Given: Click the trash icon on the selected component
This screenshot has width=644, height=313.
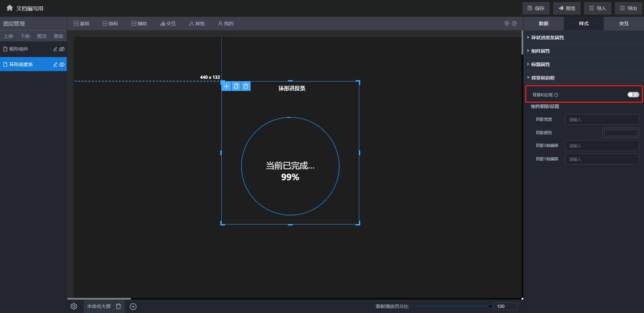Looking at the screenshot, I should click(x=246, y=87).
